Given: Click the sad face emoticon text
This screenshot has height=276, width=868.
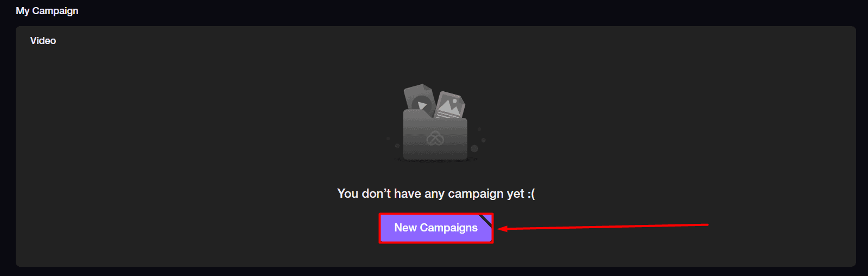Looking at the screenshot, I should 531,194.
